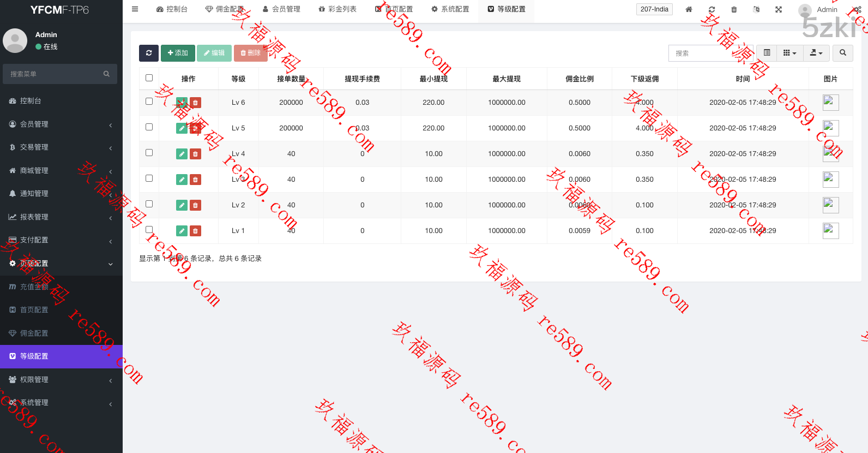Image resolution: width=868 pixels, height=453 pixels.
Task: Switch to the 系统配置 tab
Action: coord(450,9)
